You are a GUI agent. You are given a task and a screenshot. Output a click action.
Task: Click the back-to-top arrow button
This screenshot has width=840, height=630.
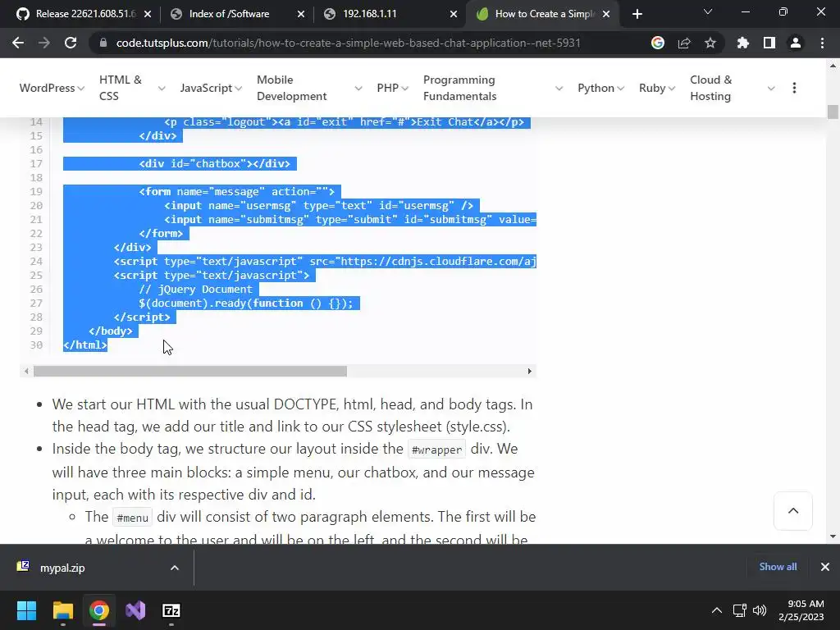pos(793,510)
